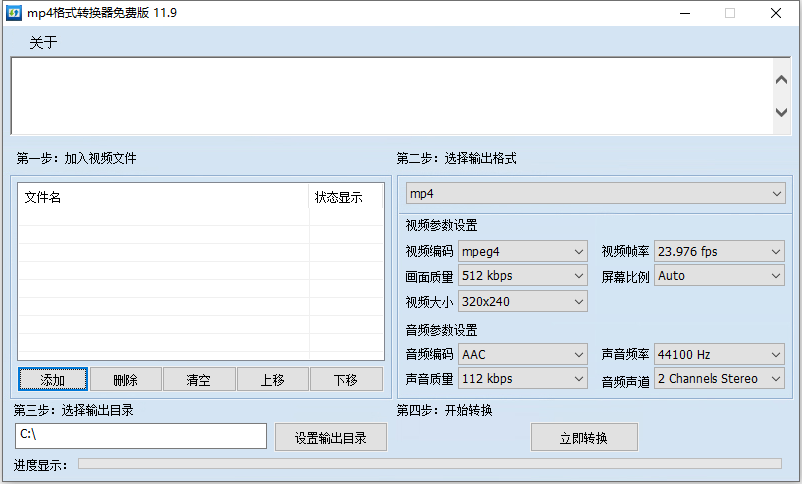Image resolution: width=802 pixels, height=484 pixels.
Task: Click the 进度显示 progress bar
Action: tap(430, 464)
